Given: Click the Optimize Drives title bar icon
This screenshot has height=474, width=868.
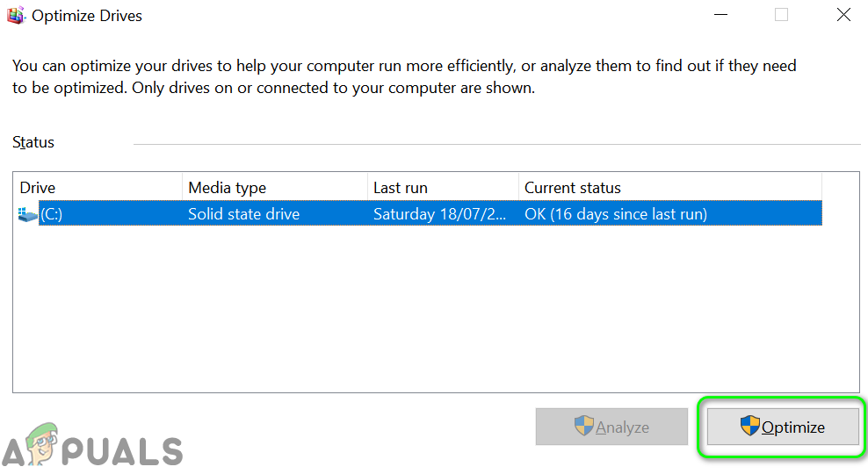Looking at the screenshot, I should pos(15,16).
